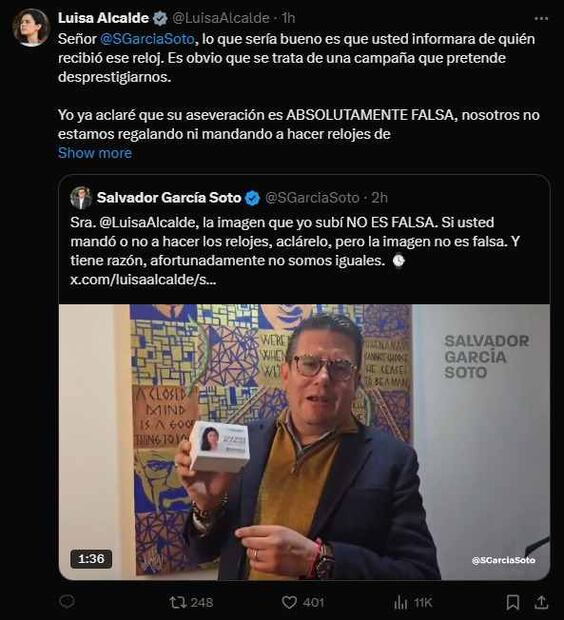564x620 pixels.
Task: Click Salvador García Soto's verified badge
Action: (252, 198)
